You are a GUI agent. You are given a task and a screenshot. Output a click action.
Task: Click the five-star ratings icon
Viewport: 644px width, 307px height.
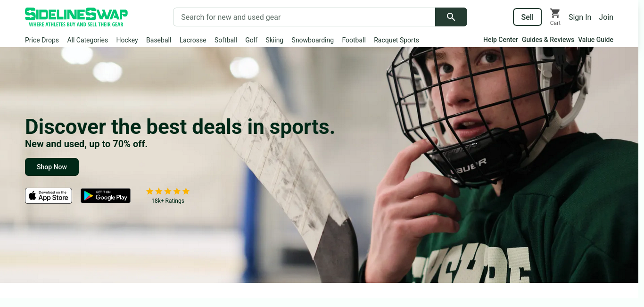point(168,191)
